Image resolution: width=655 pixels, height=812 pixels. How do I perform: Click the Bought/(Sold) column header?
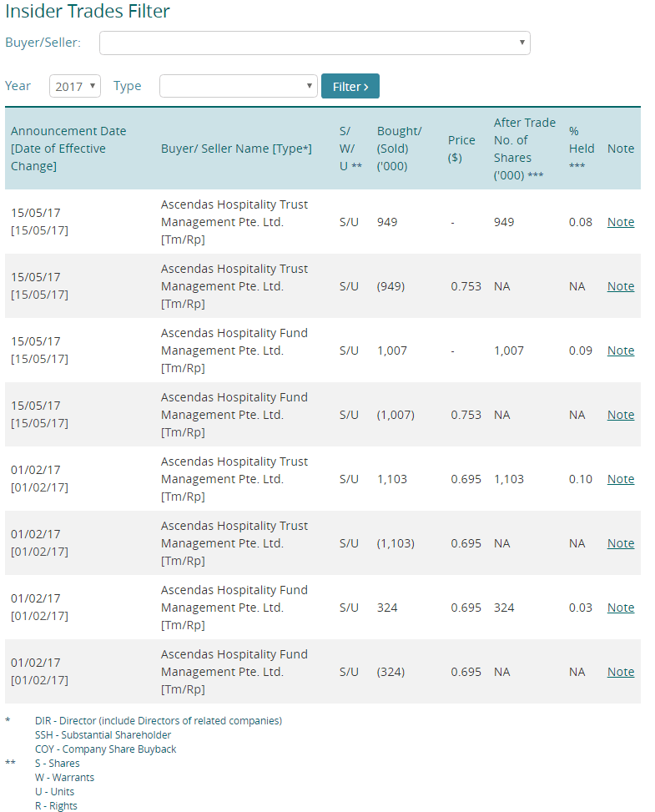pos(399,149)
